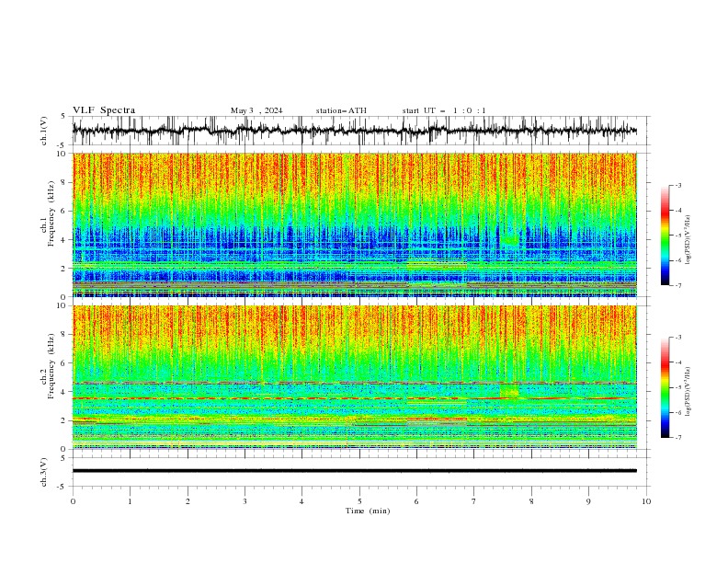Click the ch.1 waveform trace panel
This screenshot has width=728, height=563.
359,131
